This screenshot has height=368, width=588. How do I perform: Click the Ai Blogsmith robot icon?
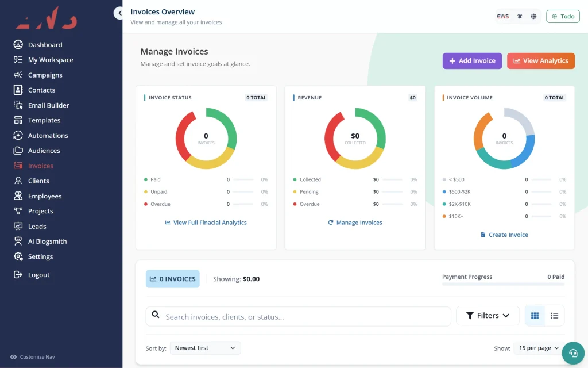click(x=18, y=241)
